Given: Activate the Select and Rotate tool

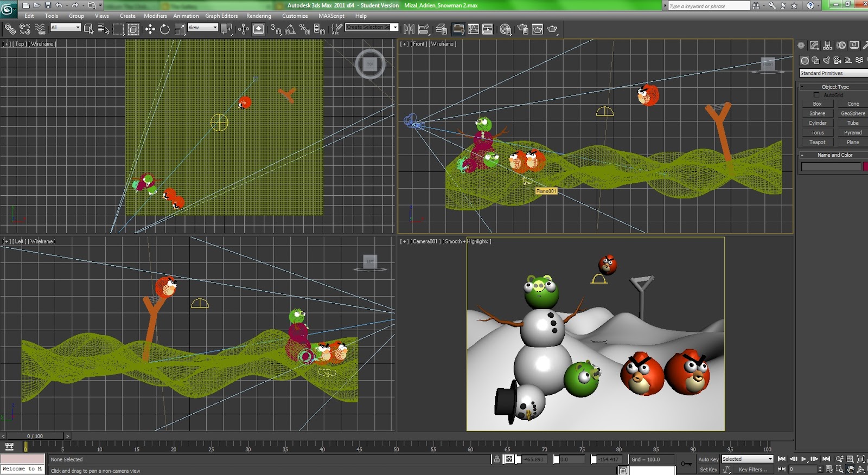Looking at the screenshot, I should coord(165,29).
